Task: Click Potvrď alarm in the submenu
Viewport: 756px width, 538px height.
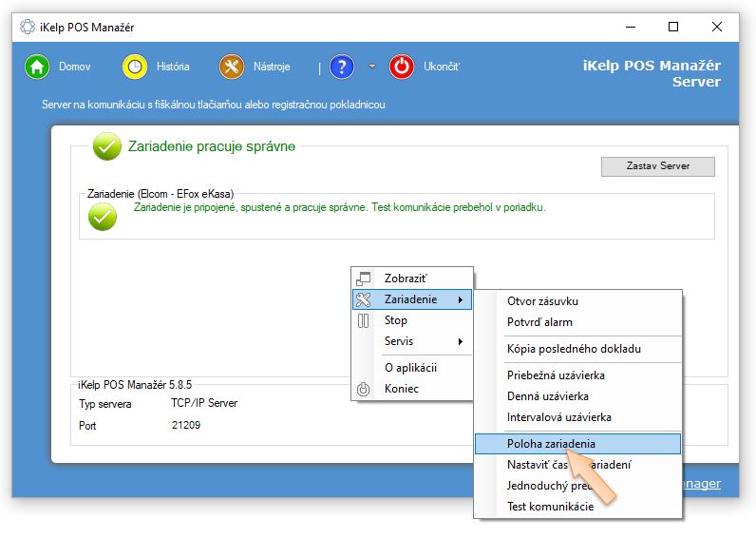Action: 539,322
